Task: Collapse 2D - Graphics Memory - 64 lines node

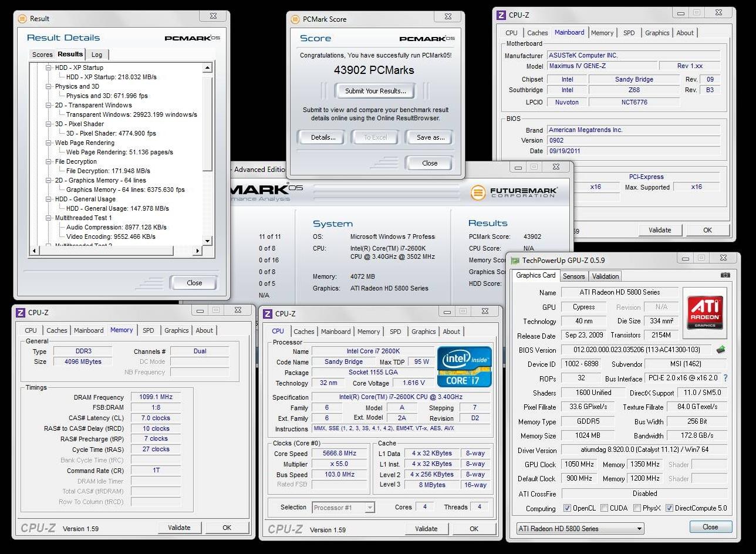Action: click(49, 180)
